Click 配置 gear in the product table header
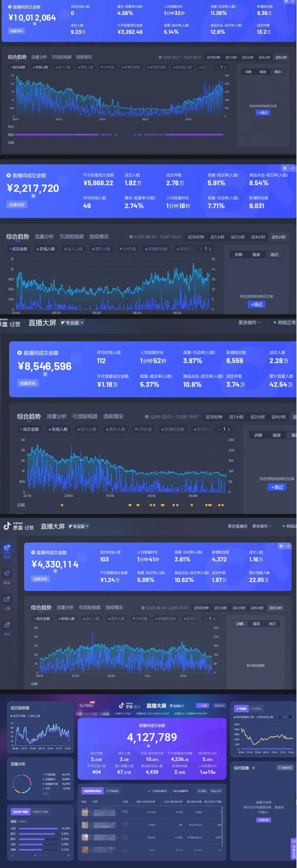 202,791
